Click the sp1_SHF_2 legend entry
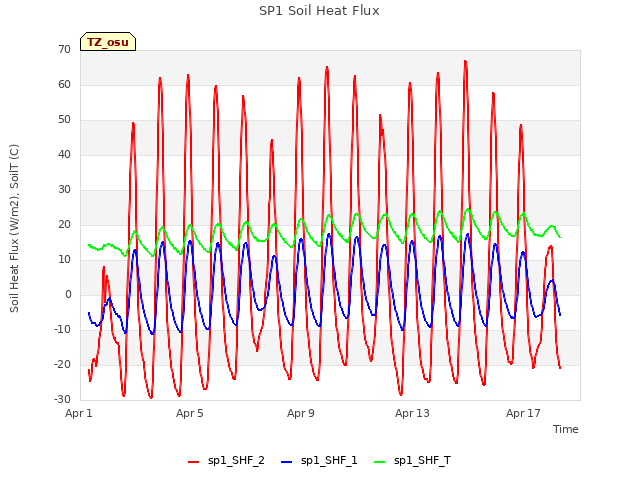 click(x=226, y=461)
